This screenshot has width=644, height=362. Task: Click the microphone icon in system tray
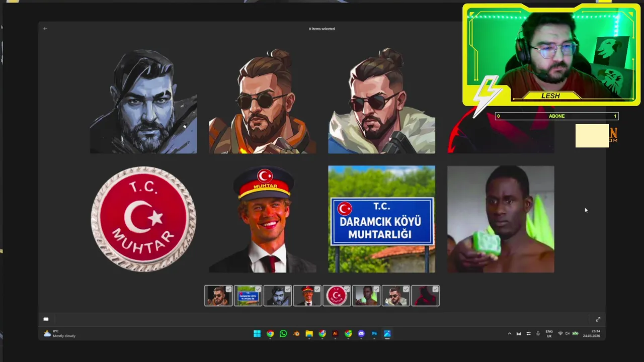point(538,333)
